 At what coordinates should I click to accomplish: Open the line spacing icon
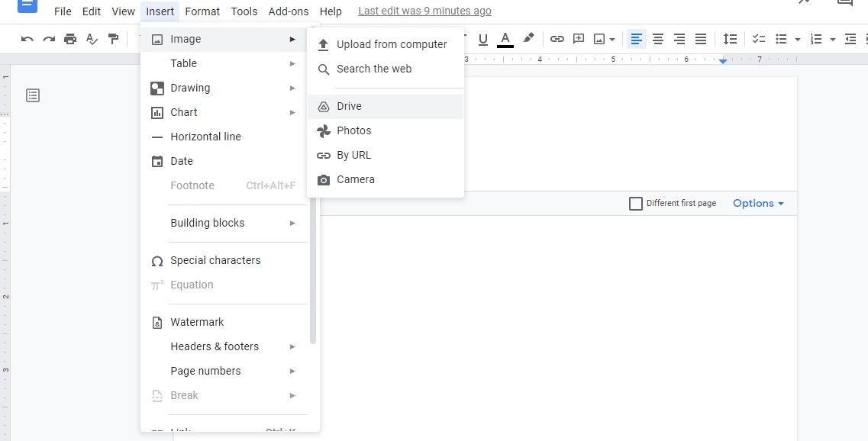[729, 38]
